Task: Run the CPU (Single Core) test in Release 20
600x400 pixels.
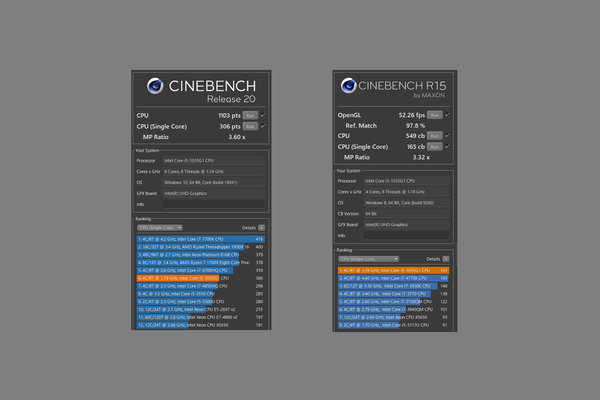Action: click(250, 126)
